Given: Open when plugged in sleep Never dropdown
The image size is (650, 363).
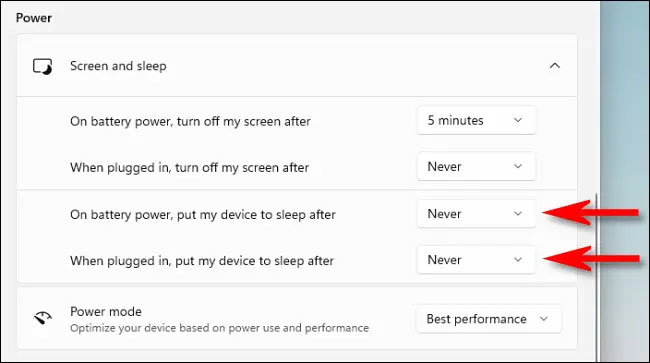Looking at the screenshot, I should pyautogui.click(x=476, y=260).
